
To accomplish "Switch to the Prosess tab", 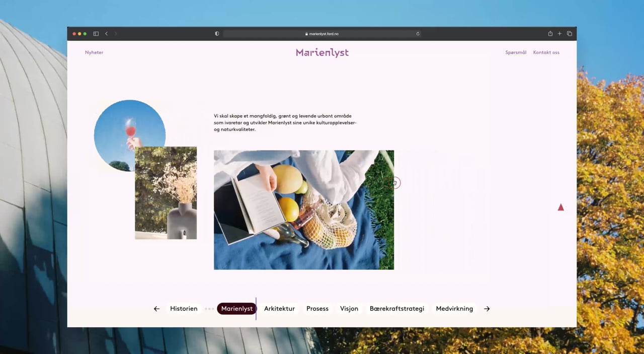I will coord(317,309).
